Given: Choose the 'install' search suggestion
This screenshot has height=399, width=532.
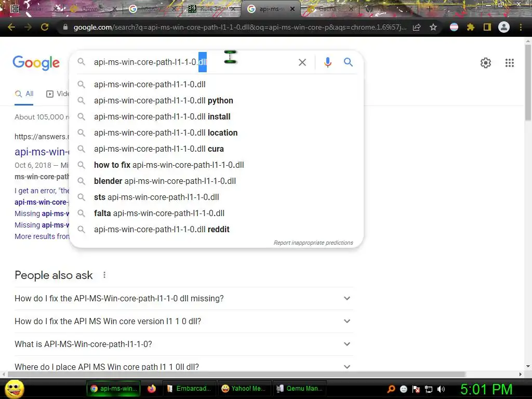Looking at the screenshot, I should [x=216, y=116].
